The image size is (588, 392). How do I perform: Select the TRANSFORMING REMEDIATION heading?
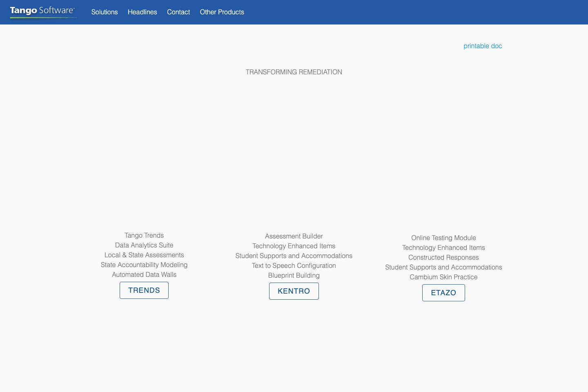point(294,72)
